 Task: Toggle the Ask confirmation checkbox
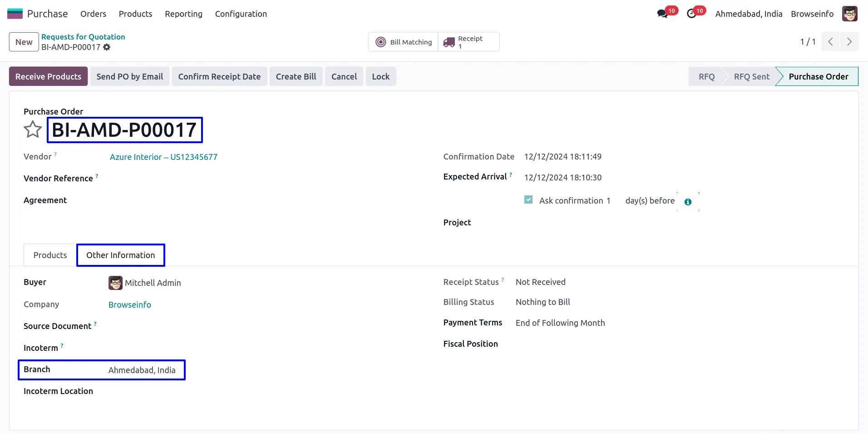tap(528, 200)
